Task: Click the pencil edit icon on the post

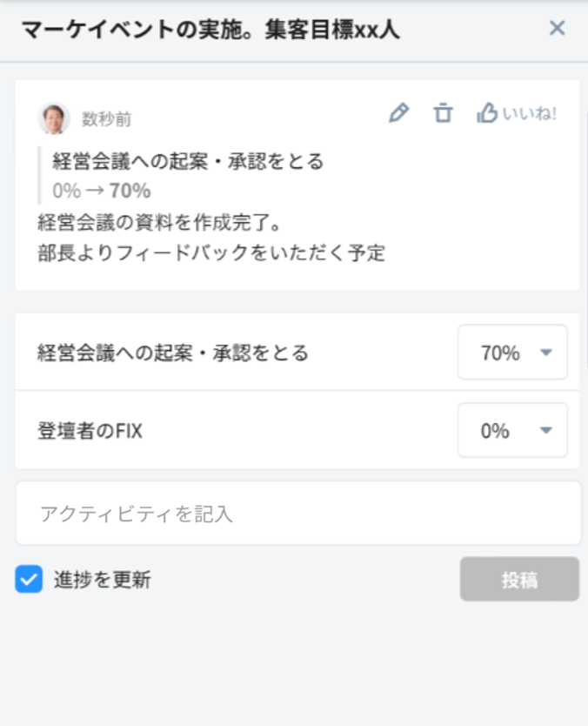Action: [x=398, y=113]
